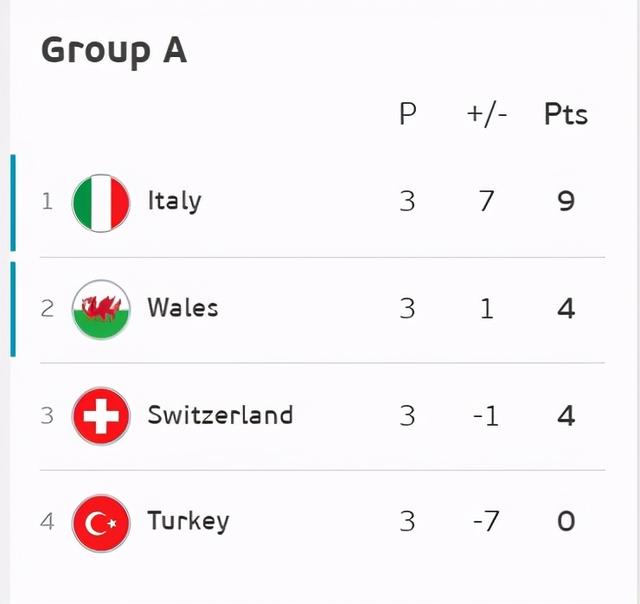Click Turkey's goal difference of -7

485,521
